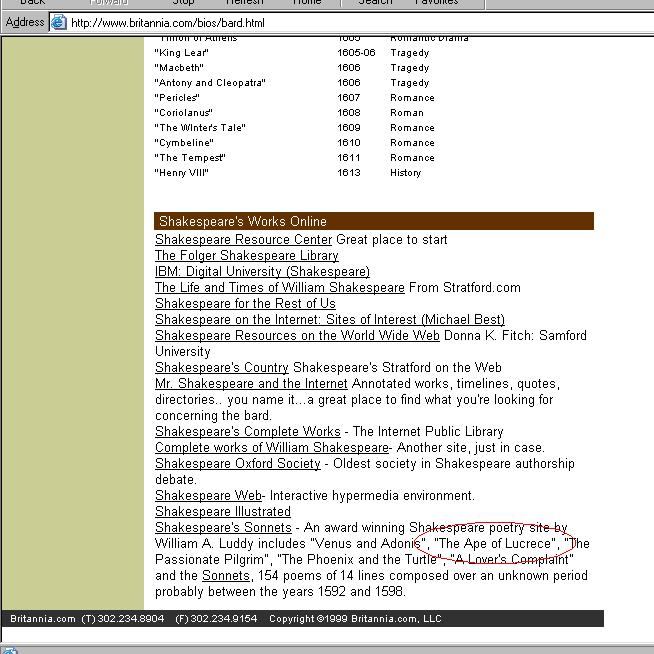The height and width of the screenshot is (654, 654).
Task: Open the inline Sonnets link
Action: point(226,576)
